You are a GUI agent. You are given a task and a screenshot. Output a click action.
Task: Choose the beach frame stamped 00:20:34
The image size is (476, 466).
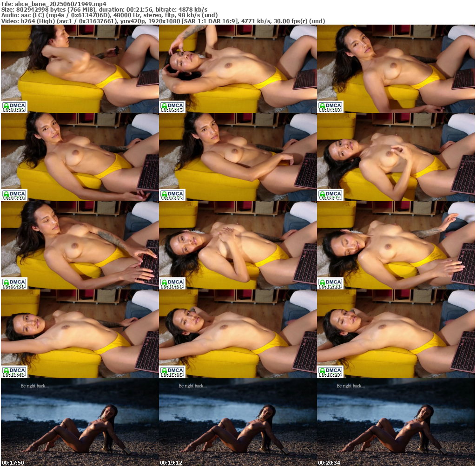click(x=396, y=422)
